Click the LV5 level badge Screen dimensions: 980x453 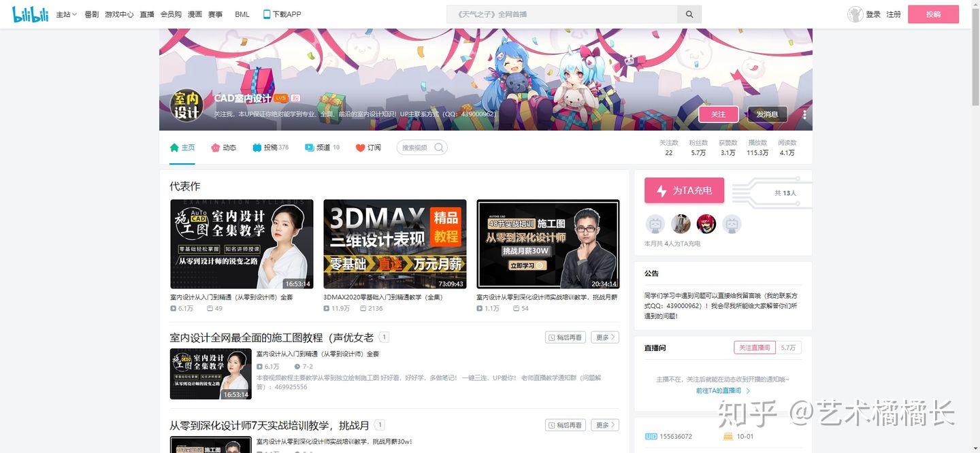281,98
